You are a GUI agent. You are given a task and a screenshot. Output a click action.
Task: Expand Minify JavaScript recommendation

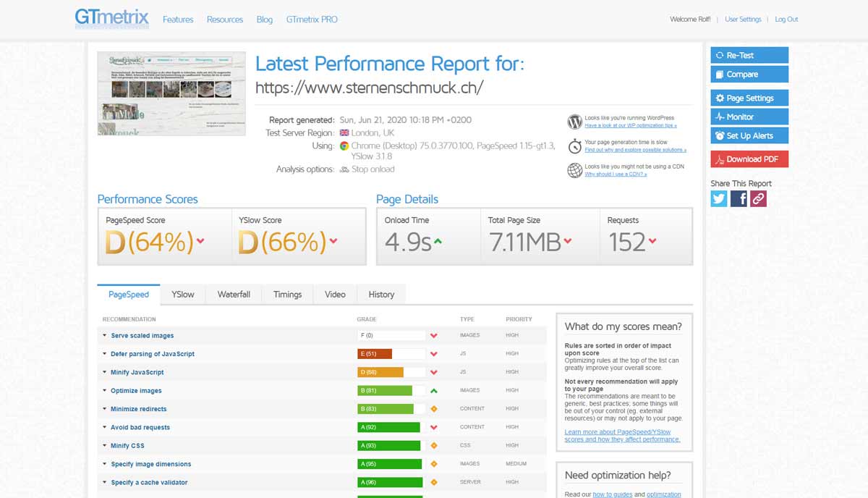tap(137, 372)
